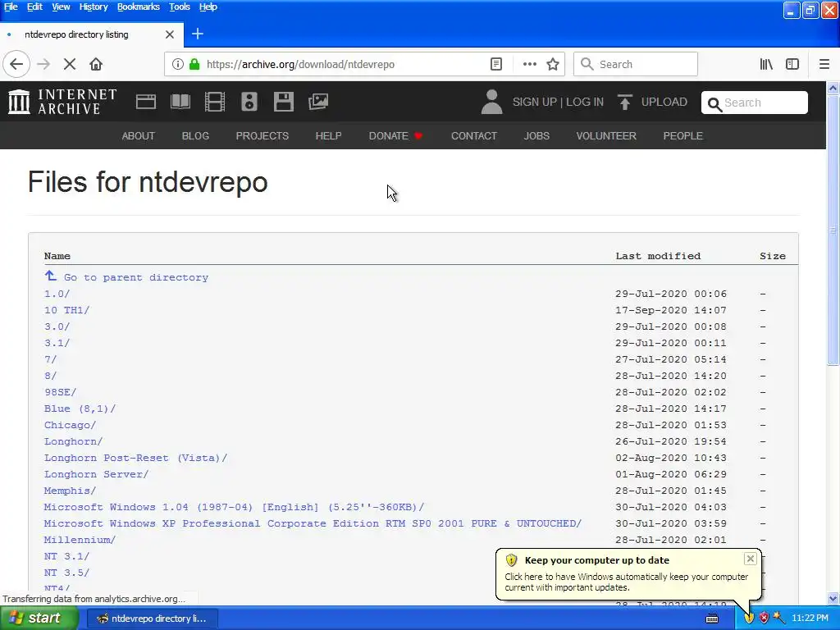Open the History menu
The height and width of the screenshot is (630, 840).
pyautogui.click(x=94, y=7)
